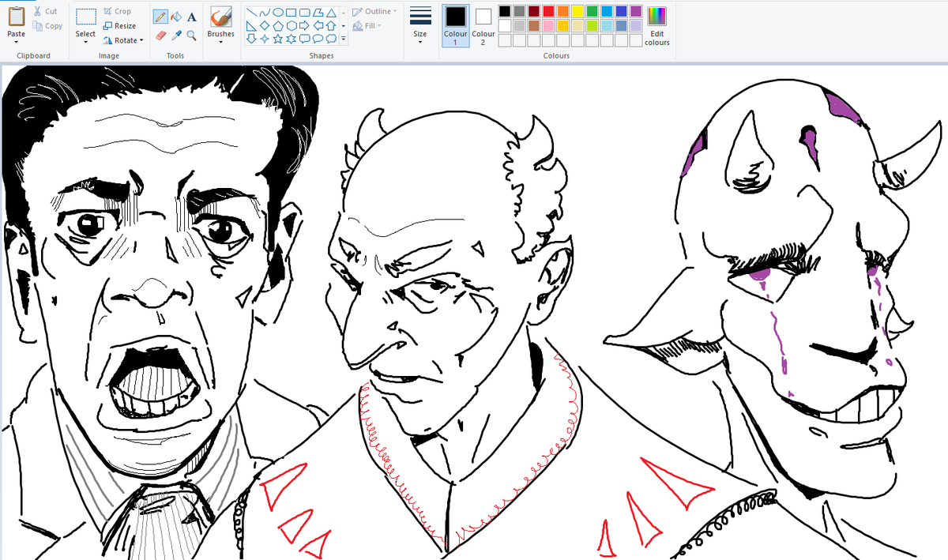This screenshot has width=948, height=560.
Task: Pick the dark red colour swatch
Action: click(x=533, y=11)
